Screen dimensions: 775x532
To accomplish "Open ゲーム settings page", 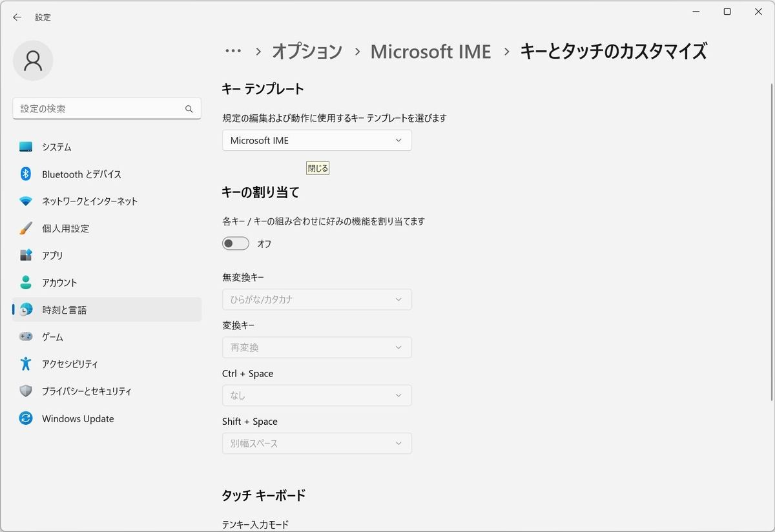I will tap(107, 337).
